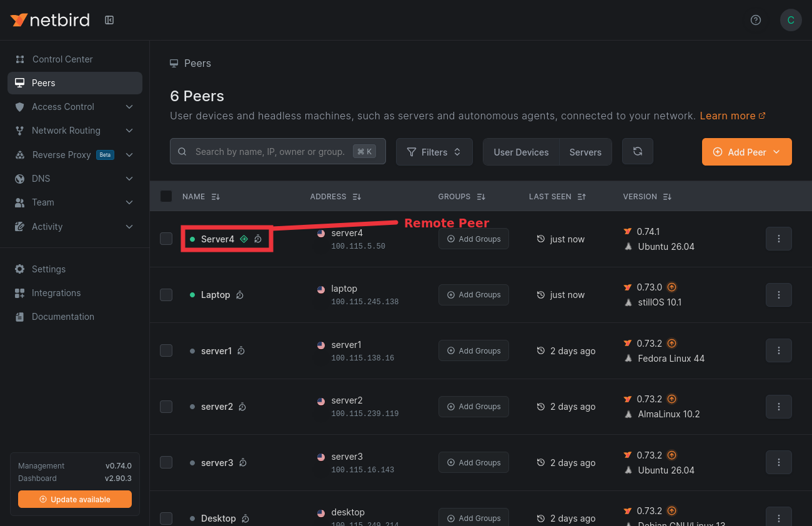The width and height of the screenshot is (812, 526).
Task: Check the box for the Server4 row
Action: coord(166,239)
